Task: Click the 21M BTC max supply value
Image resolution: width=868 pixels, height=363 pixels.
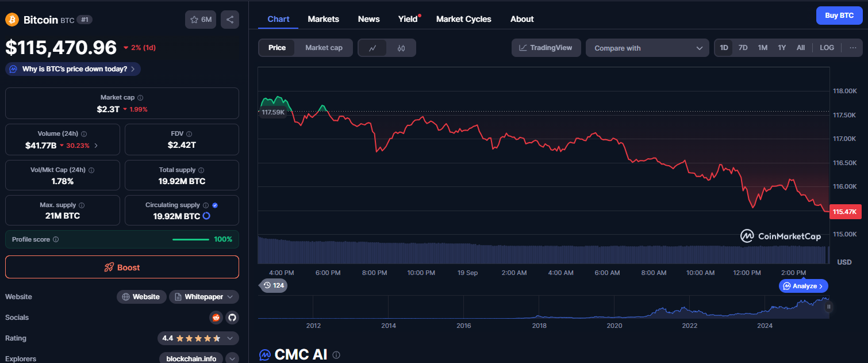Action: point(63,216)
